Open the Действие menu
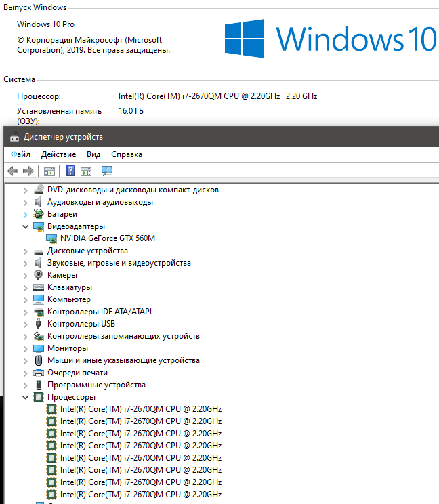The width and height of the screenshot is (439, 504). (x=58, y=154)
